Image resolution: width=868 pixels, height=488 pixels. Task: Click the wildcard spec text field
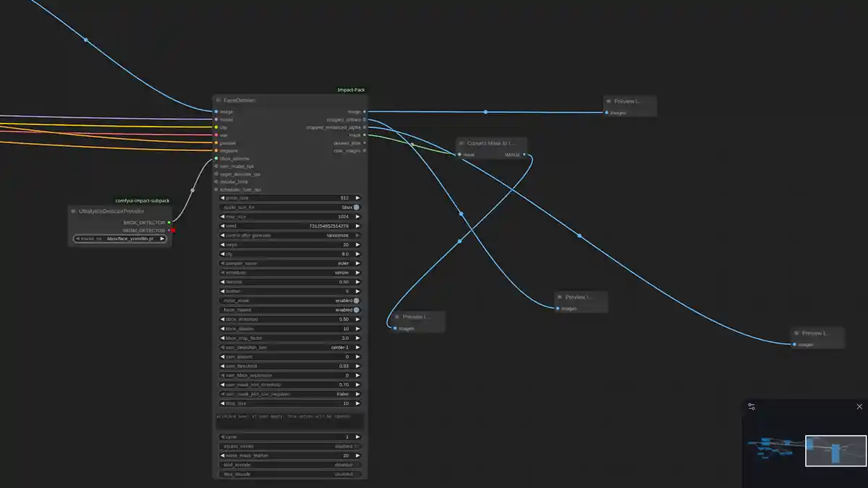point(289,421)
